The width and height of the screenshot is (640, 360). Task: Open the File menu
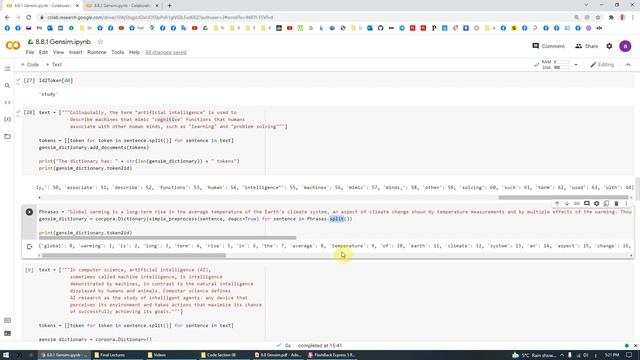pyautogui.click(x=30, y=52)
